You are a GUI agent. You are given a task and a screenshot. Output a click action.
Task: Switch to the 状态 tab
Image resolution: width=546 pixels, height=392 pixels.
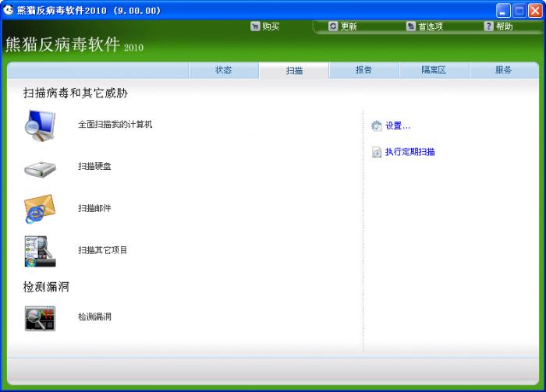[224, 70]
